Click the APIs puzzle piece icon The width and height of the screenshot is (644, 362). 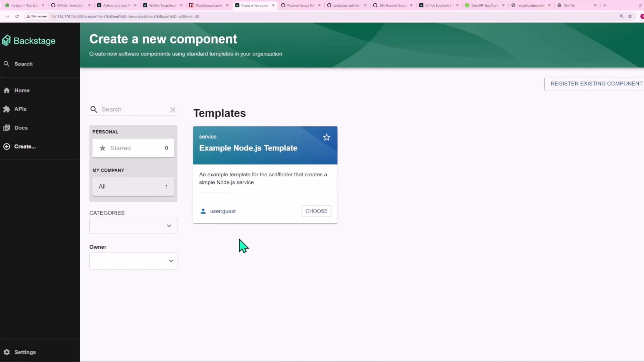[7, 109]
